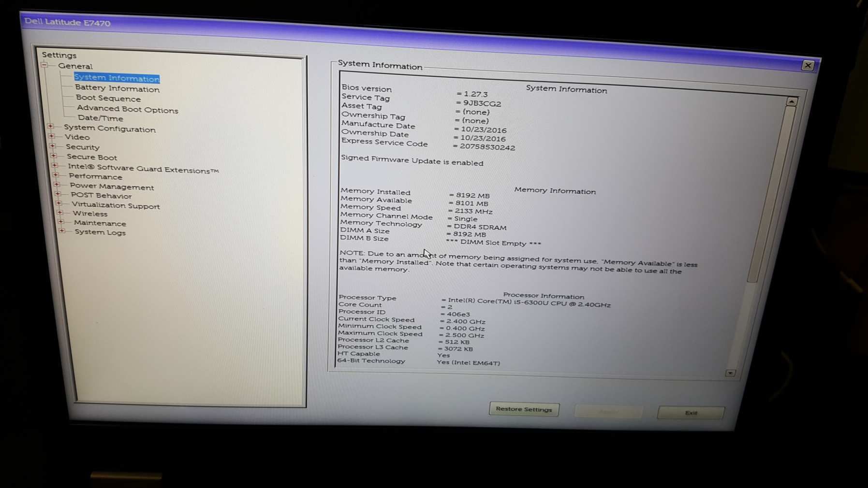Click the Service Tag value 9JB3CG2

click(482, 103)
